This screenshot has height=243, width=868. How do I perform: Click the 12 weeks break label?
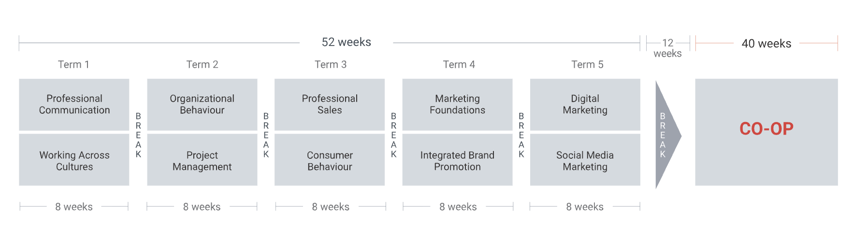pyautogui.click(x=667, y=48)
